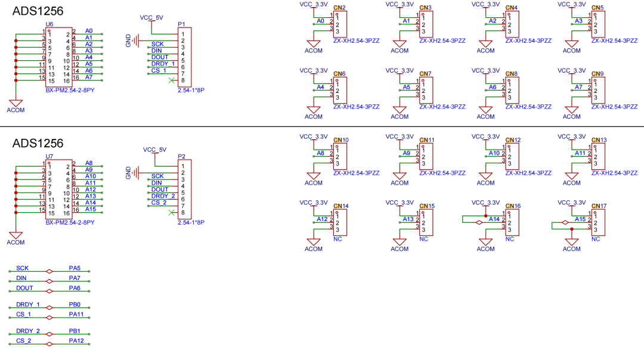Image resolution: width=644 pixels, height=351 pixels.
Task: Click the diamond marker left of A15 at CN17
Action: [565, 222]
